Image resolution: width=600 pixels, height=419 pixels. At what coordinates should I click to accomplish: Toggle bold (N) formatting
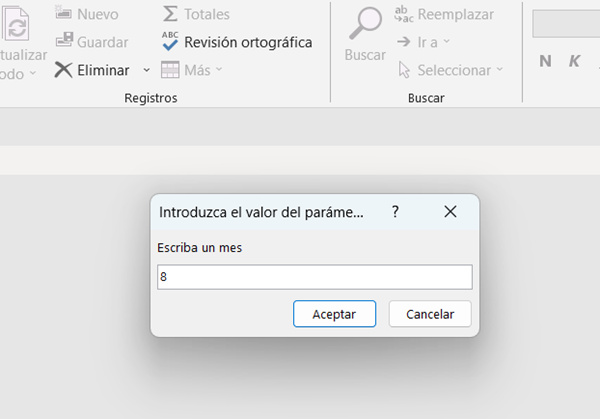545,61
